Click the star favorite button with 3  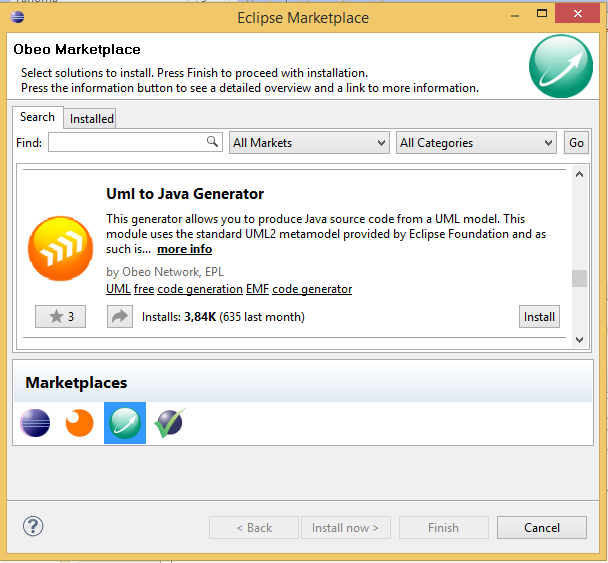point(60,316)
